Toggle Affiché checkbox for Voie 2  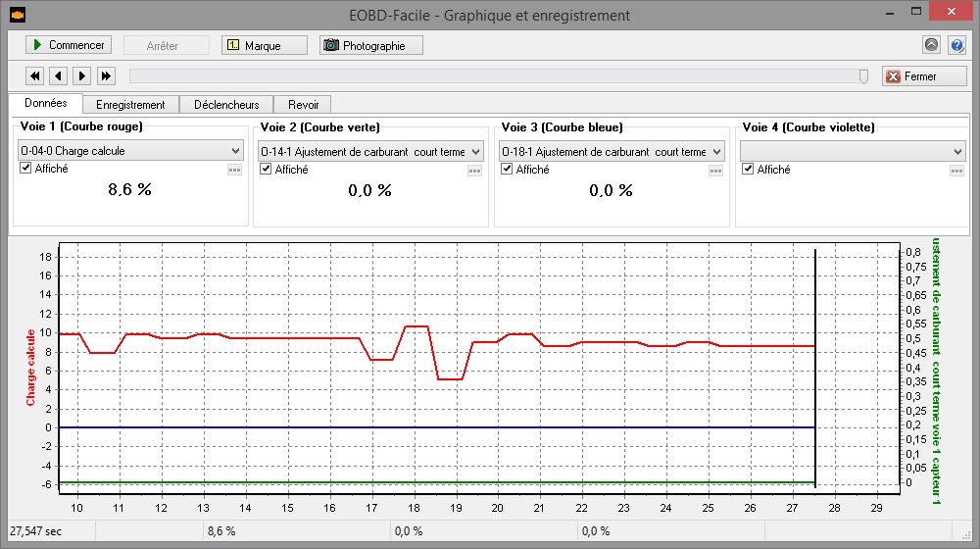(x=266, y=169)
